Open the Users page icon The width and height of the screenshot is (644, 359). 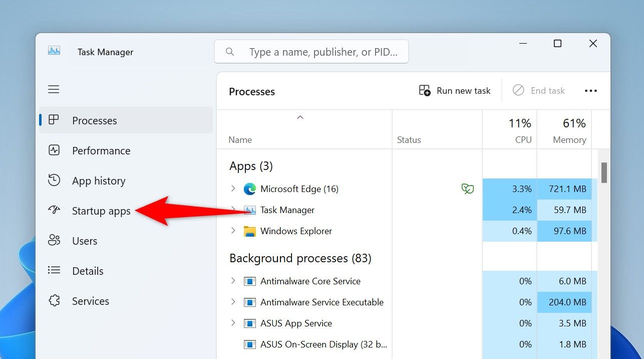coord(54,241)
